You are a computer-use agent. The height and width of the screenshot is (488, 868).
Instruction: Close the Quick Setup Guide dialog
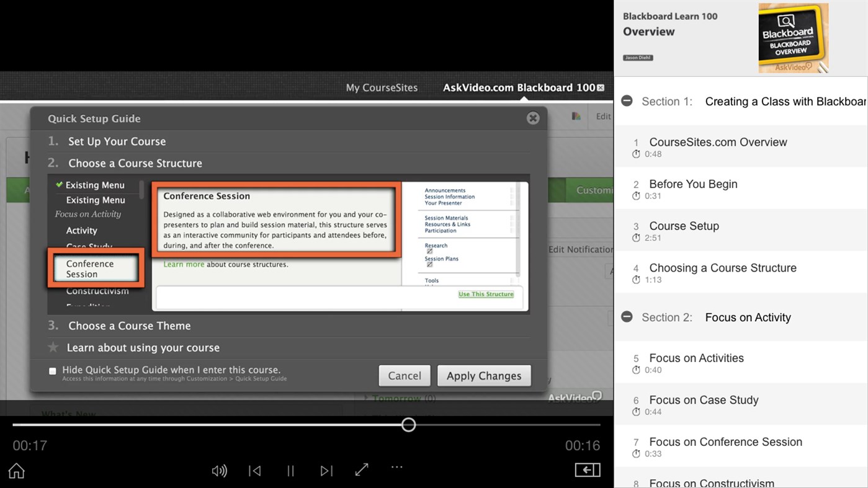(x=533, y=118)
